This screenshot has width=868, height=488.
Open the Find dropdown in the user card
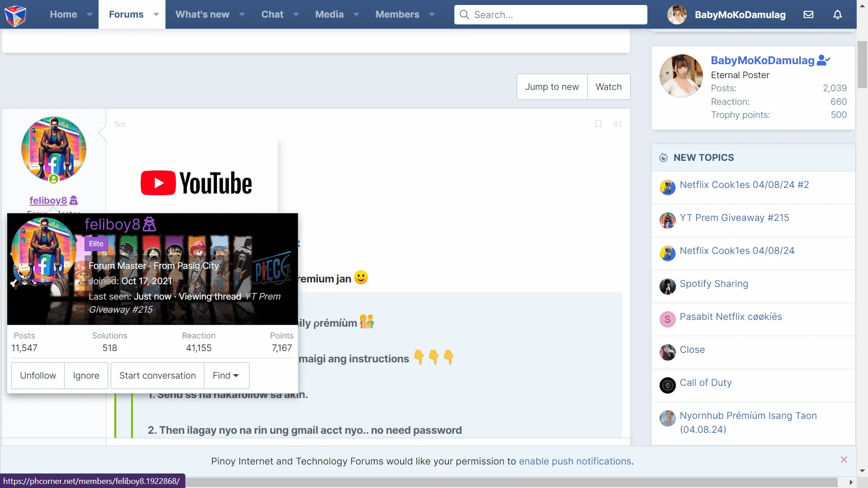[226, 375]
